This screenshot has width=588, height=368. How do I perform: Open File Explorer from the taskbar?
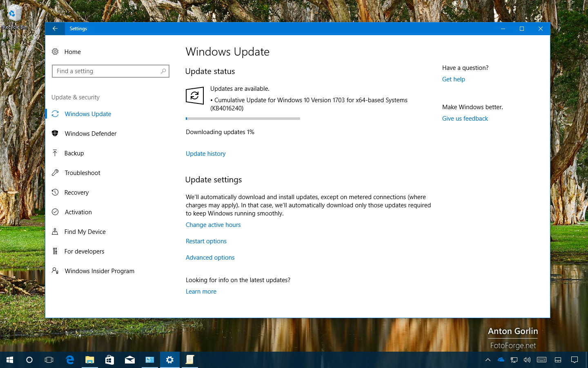pos(89,360)
